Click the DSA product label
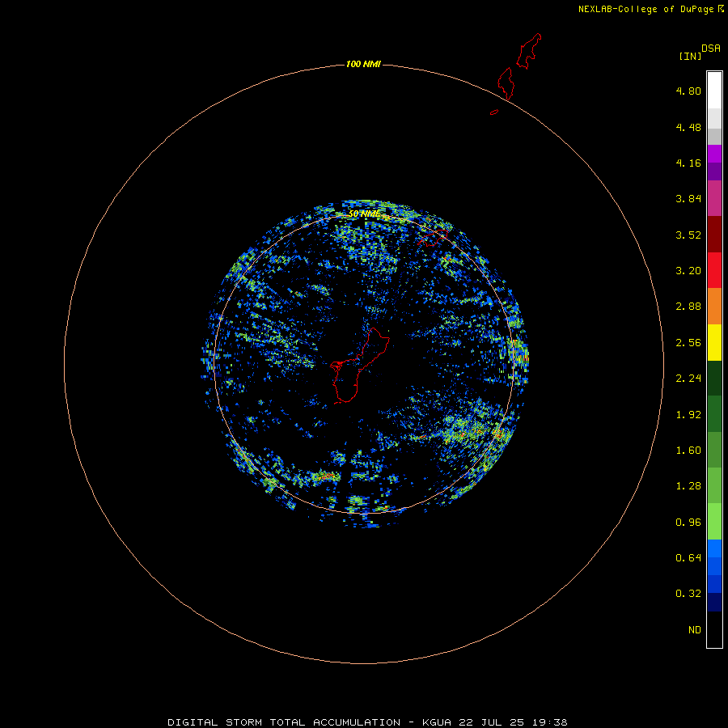Viewport: 728px width, 728px height. (x=711, y=48)
